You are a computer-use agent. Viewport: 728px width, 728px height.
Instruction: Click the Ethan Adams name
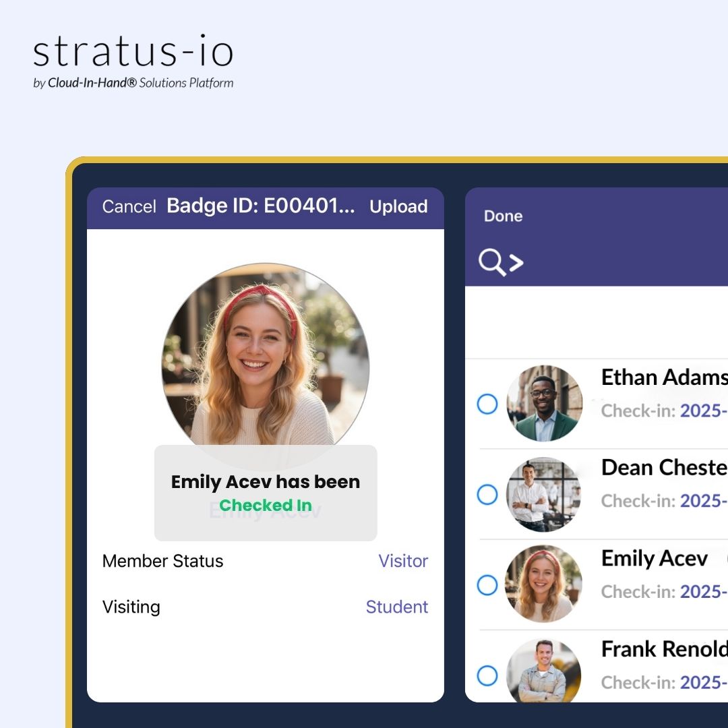coord(665,377)
